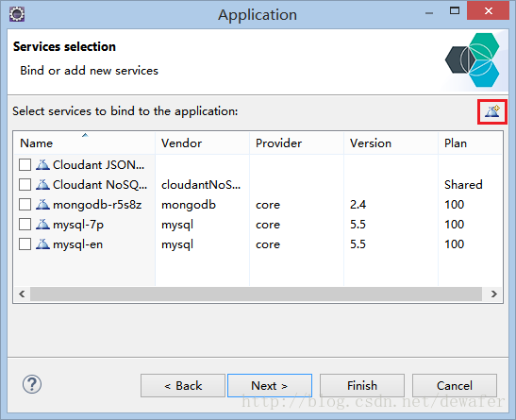Click the Eclipse application icon in title bar
516x420 pixels.
(17, 14)
